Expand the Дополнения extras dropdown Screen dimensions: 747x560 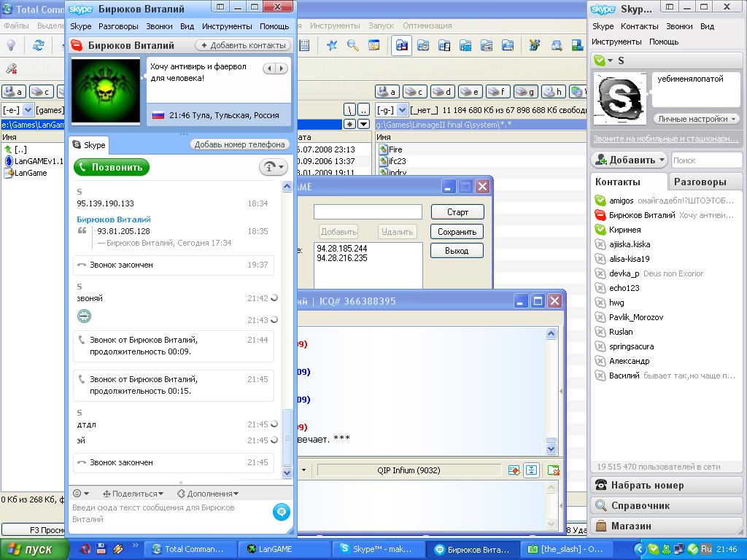pos(208,494)
